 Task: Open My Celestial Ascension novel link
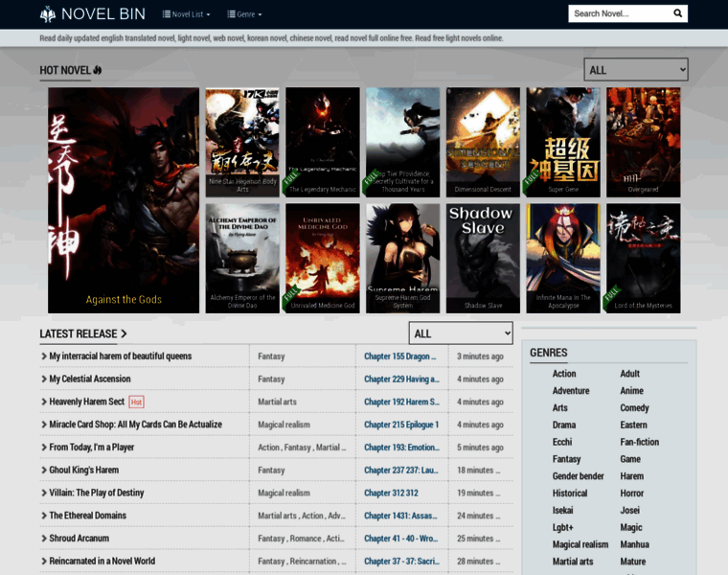point(90,379)
